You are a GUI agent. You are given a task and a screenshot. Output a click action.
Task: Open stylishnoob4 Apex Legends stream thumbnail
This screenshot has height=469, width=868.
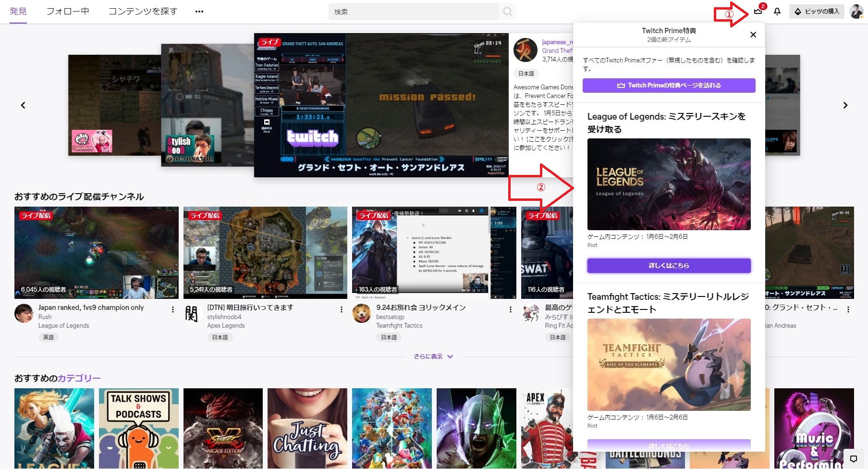(265, 253)
